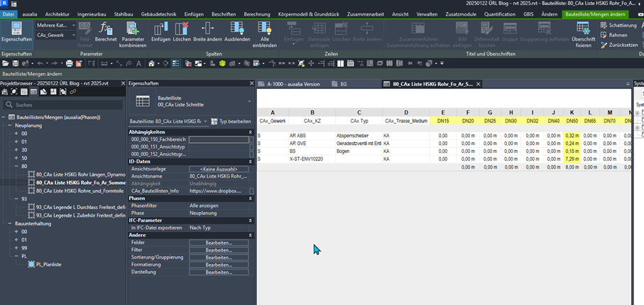The image size is (644, 305).
Task: Open the Berechnet calculated parameter tool
Action: click(106, 33)
